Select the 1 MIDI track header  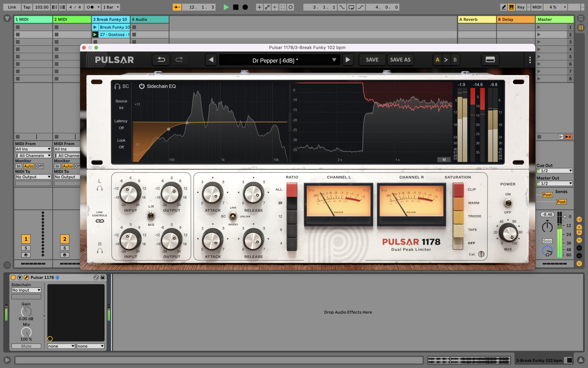(33, 19)
